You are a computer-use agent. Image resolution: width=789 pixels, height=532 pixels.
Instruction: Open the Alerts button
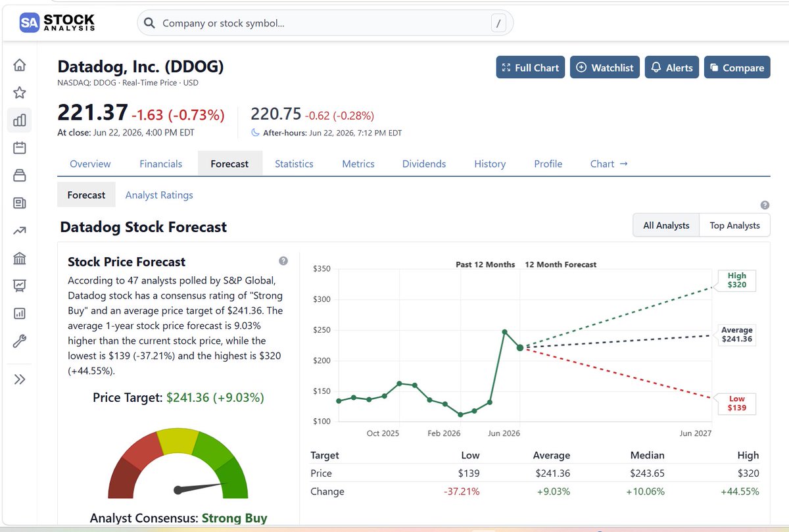[x=672, y=68]
